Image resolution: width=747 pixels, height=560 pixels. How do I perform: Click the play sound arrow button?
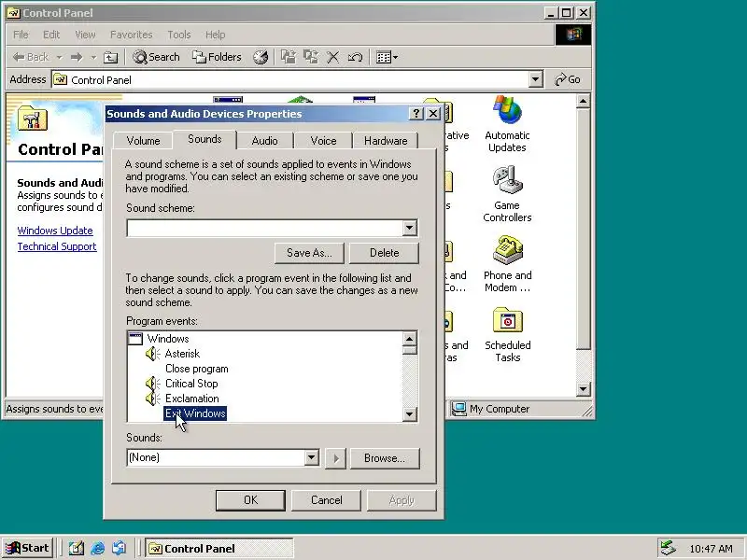point(336,458)
